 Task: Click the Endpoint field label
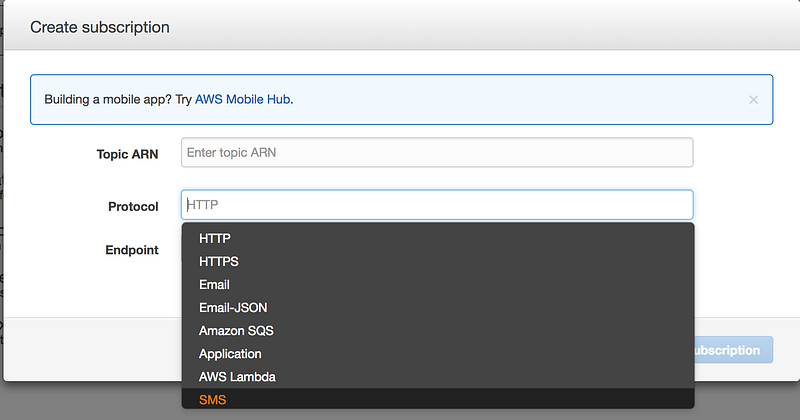pyautogui.click(x=132, y=250)
